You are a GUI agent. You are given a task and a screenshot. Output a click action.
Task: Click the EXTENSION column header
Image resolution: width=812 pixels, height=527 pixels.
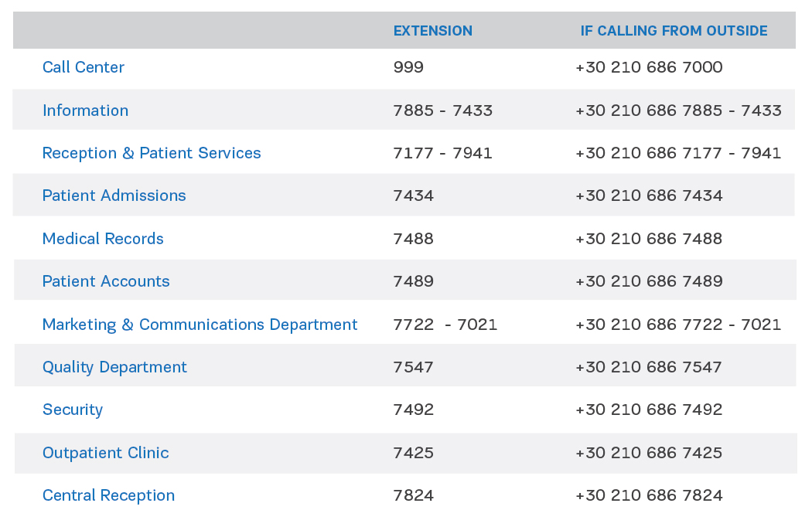[x=433, y=31]
